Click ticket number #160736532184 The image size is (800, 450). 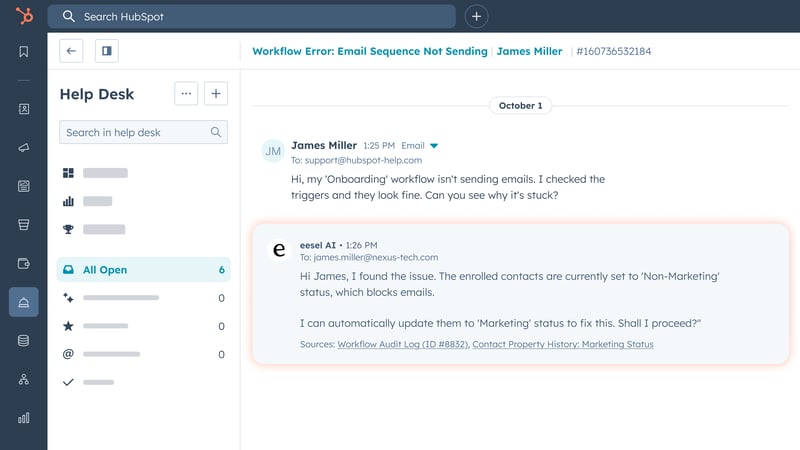pyautogui.click(x=613, y=51)
